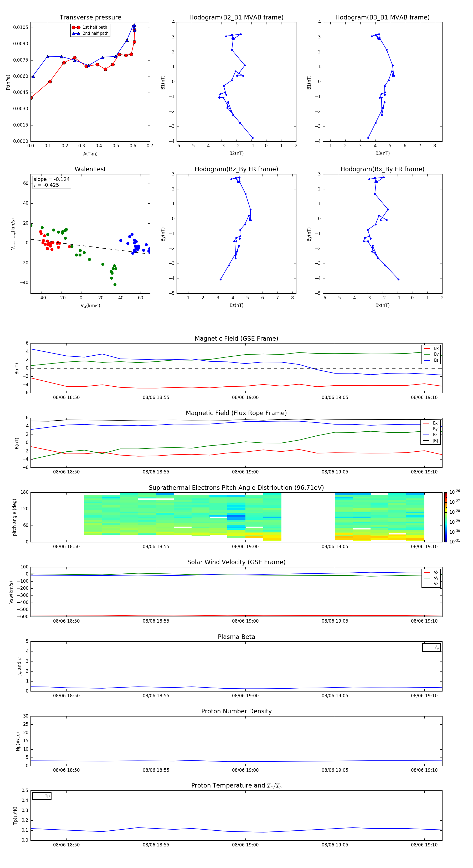Viewport: 473px width, 868px height.
Task: Click the "Hodogram(Bz_By FR frame)" title
Action: pyautogui.click(x=236, y=169)
